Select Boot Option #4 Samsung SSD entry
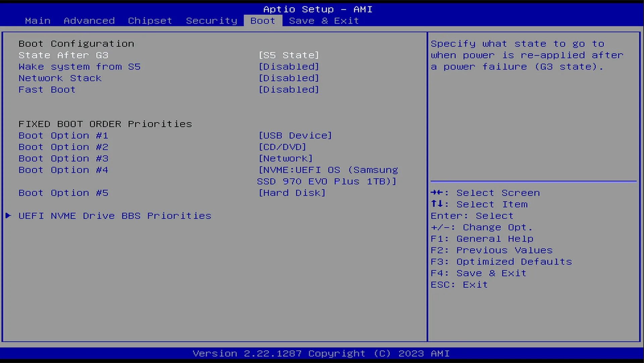The height and width of the screenshot is (363, 644). (327, 175)
